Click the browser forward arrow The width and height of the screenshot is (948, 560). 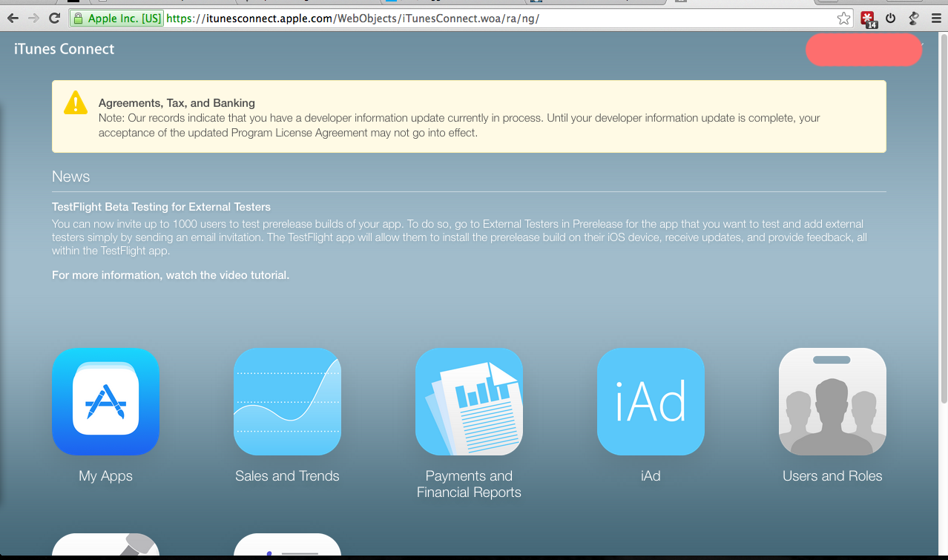[x=33, y=19]
